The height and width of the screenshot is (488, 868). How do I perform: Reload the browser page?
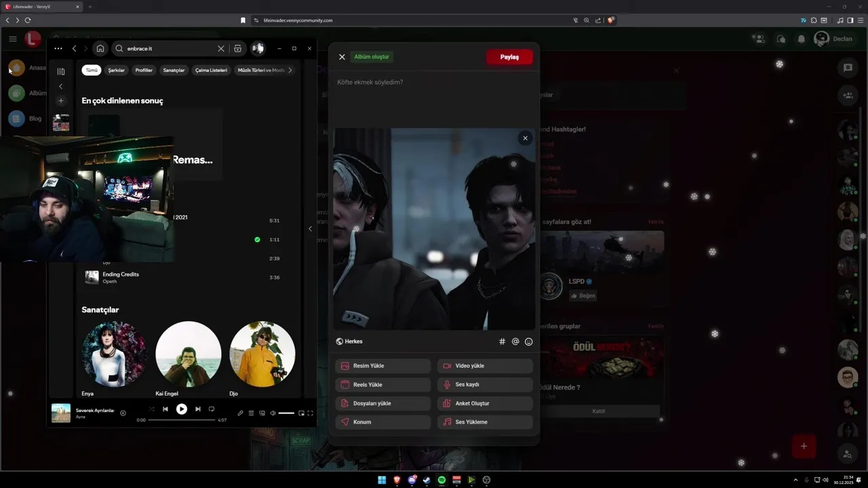click(x=28, y=20)
